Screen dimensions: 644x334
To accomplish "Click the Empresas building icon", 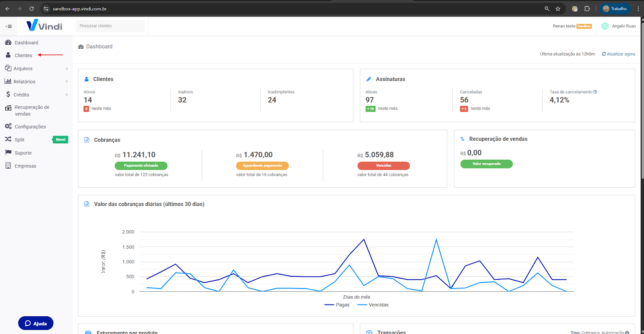I will point(8,166).
